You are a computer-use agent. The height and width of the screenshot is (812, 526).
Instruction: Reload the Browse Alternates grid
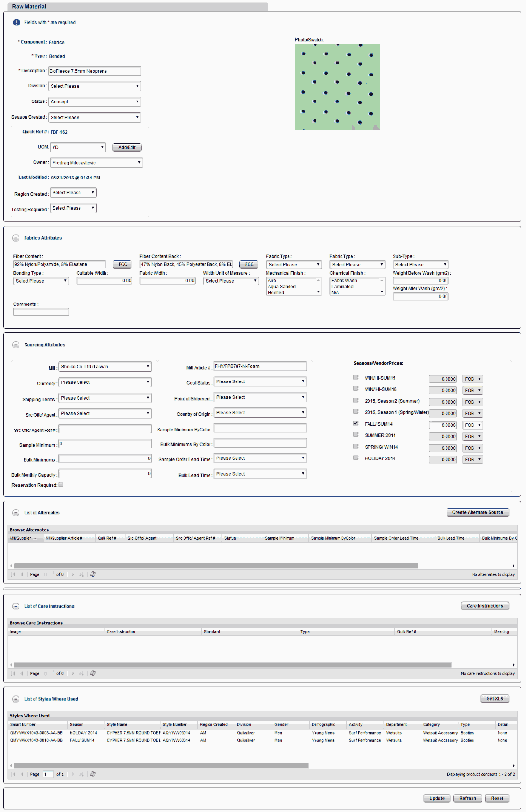[93, 574]
